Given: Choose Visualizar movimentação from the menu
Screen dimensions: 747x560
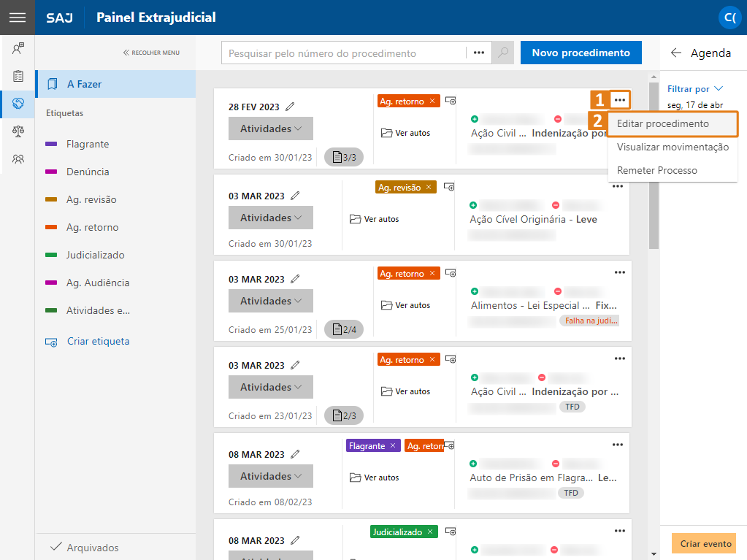Looking at the screenshot, I should (x=673, y=147).
